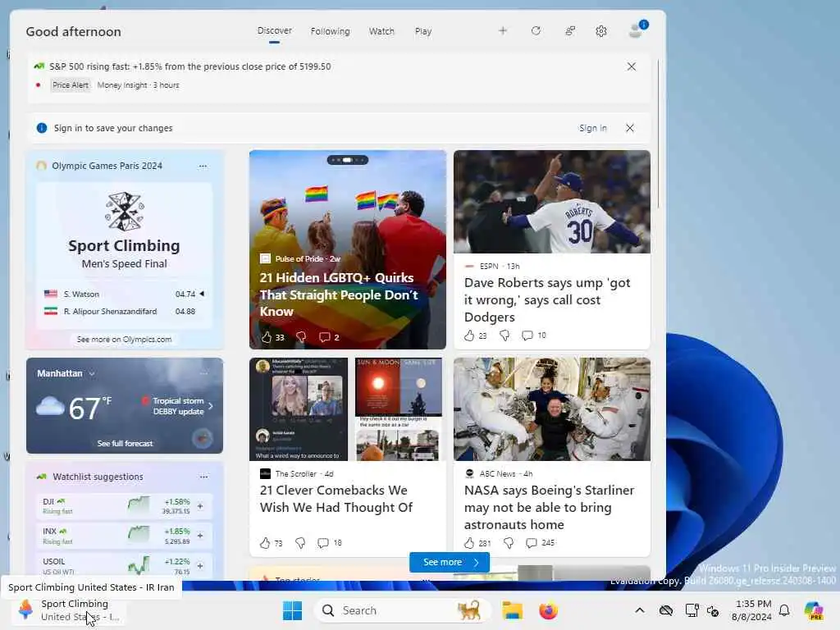Screen dimensions: 840x630
Task: Open Tropical storm DEBBY update chevron
Action: pos(211,406)
